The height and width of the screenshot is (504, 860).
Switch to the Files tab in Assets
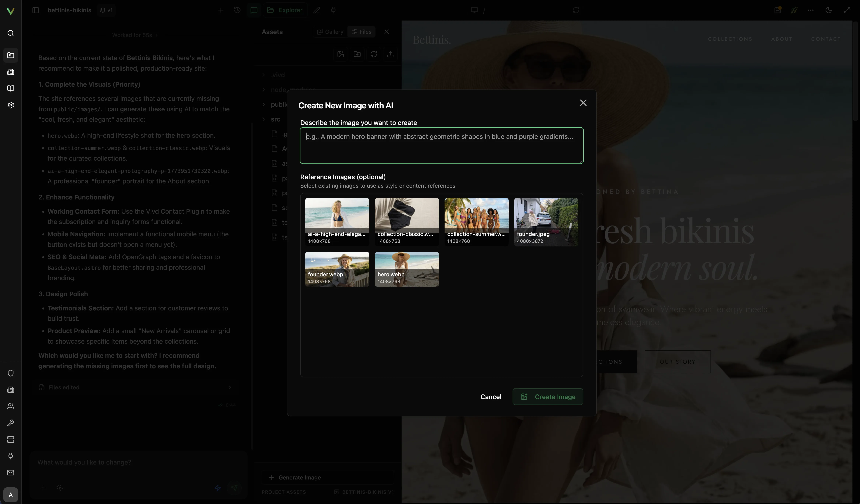coord(361,31)
